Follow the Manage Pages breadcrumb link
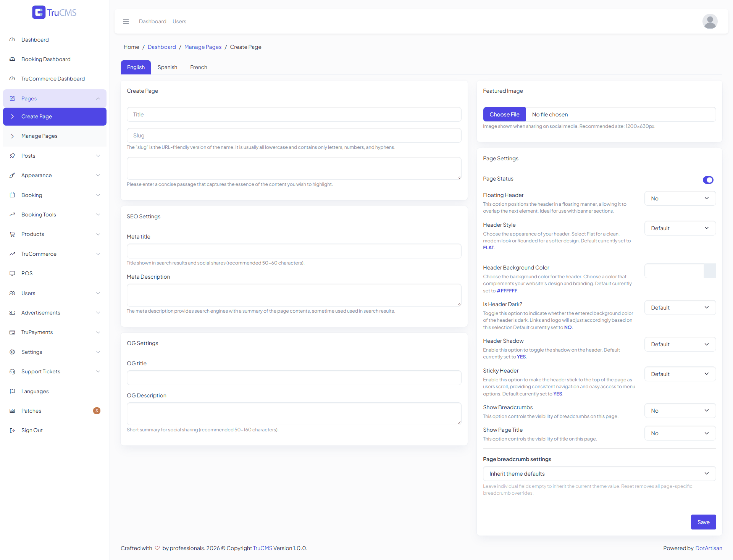733x560 pixels. tap(203, 47)
